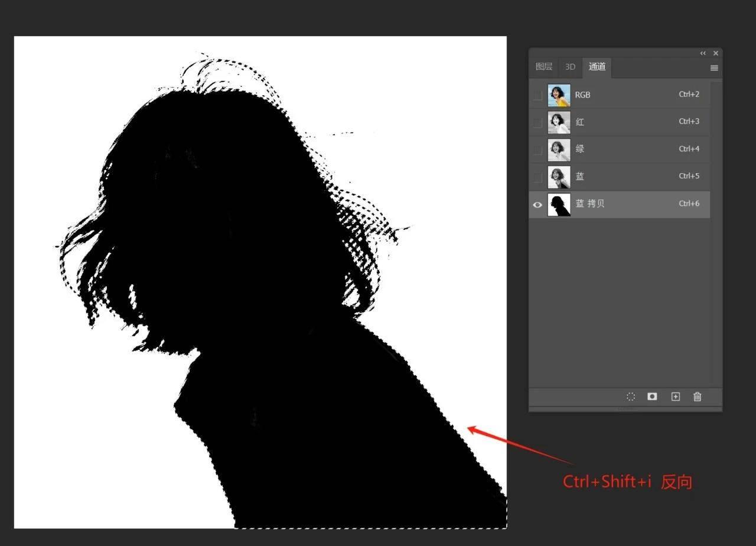756x546 pixels.
Task: Toggle visibility of the 红 channel
Action: tap(537, 122)
